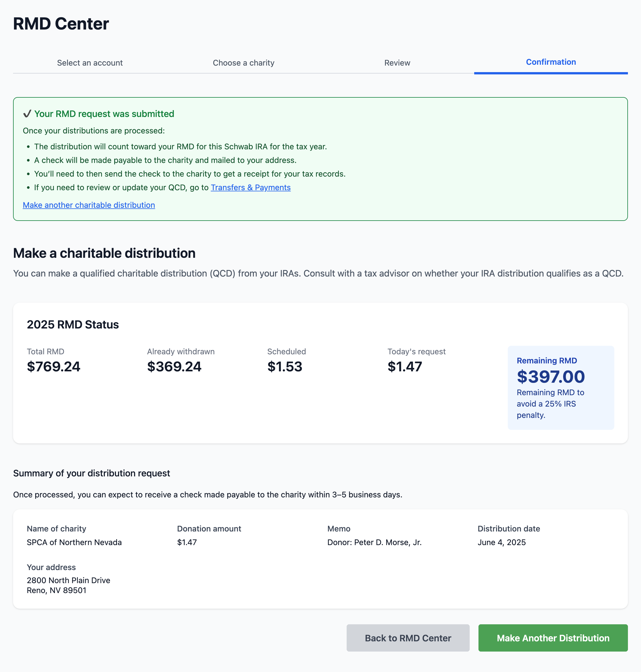
Task: Click the memo Donor: Peter D. Morse, Jr.
Action: pos(374,542)
